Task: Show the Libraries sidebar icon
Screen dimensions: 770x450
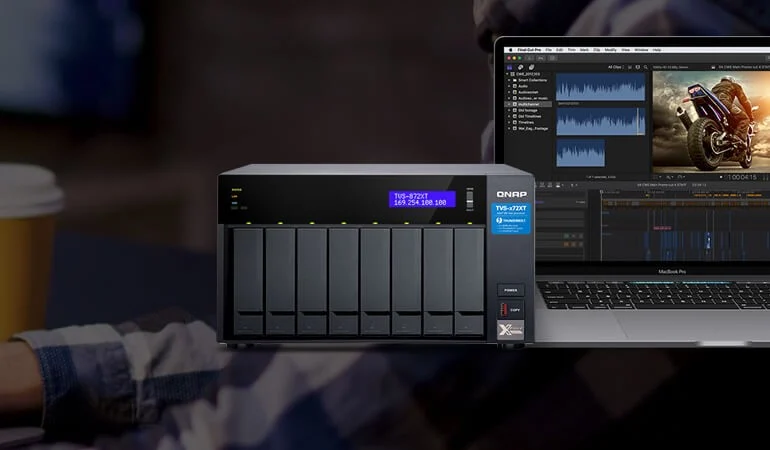Action: click(510, 67)
